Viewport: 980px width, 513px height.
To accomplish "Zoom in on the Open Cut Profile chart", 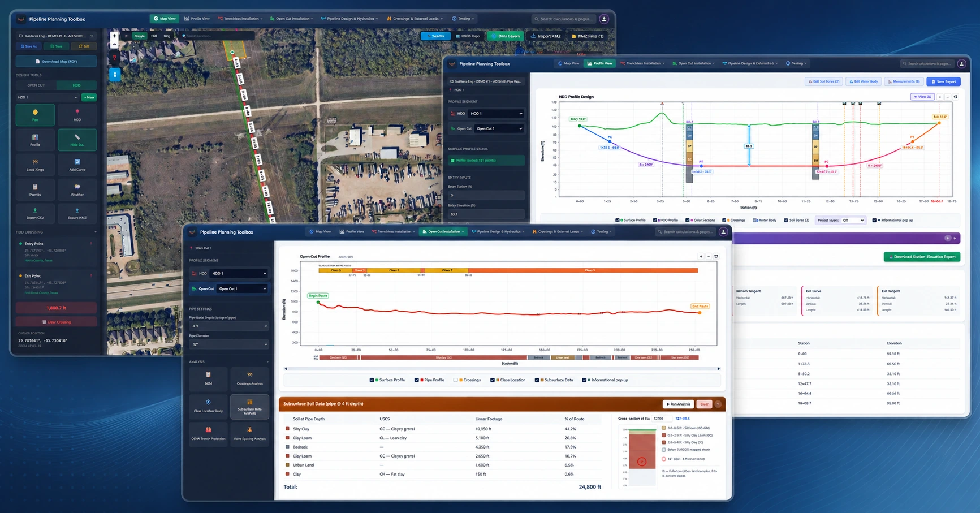I will pyautogui.click(x=701, y=256).
